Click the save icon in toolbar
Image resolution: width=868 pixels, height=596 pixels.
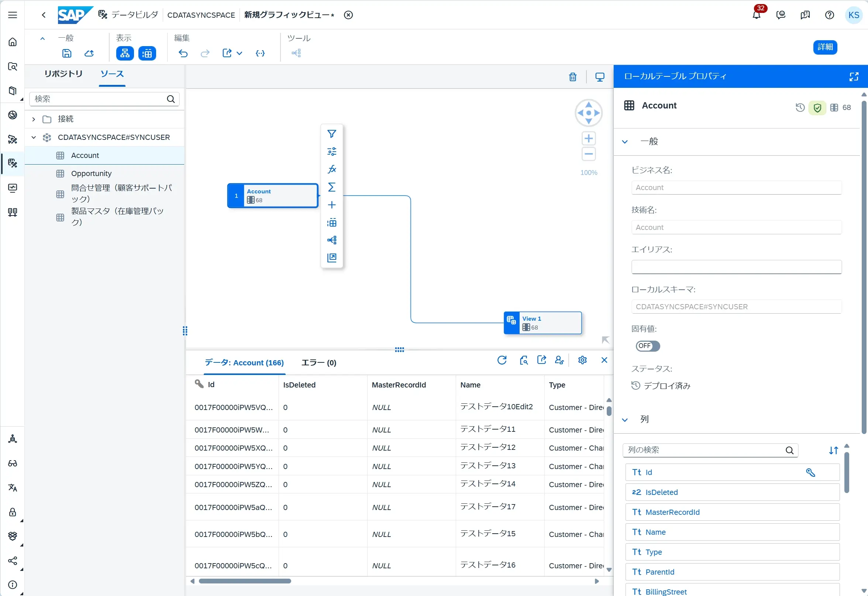point(66,53)
